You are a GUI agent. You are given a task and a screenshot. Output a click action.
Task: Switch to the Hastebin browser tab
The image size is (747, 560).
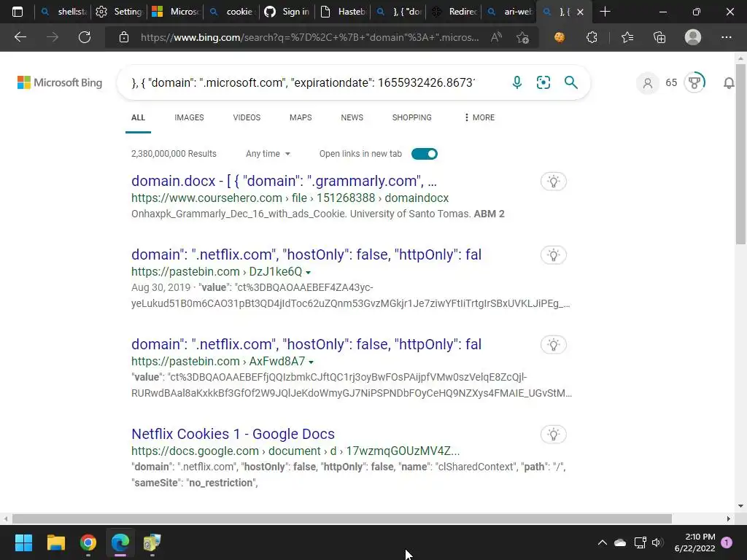pos(344,12)
